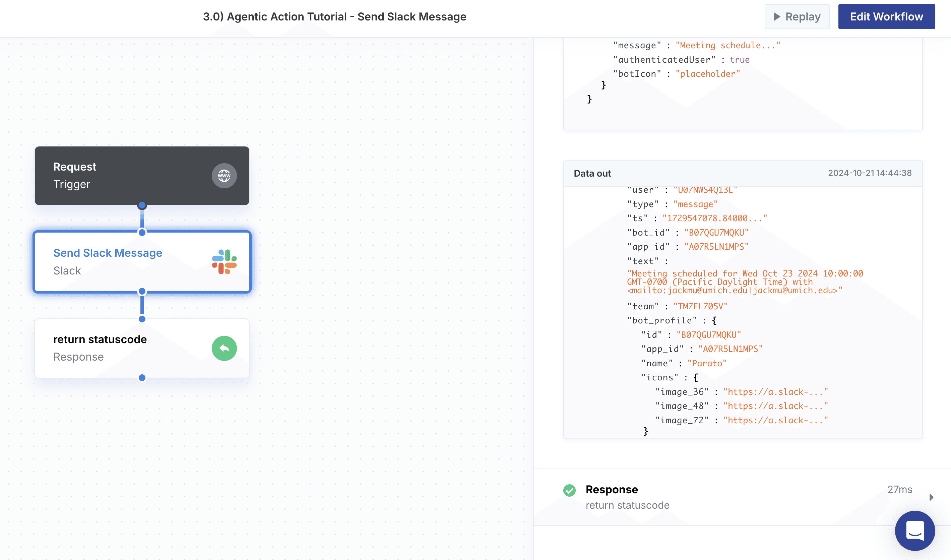Click the workflow title Agentic Action Tutorial

tap(334, 17)
